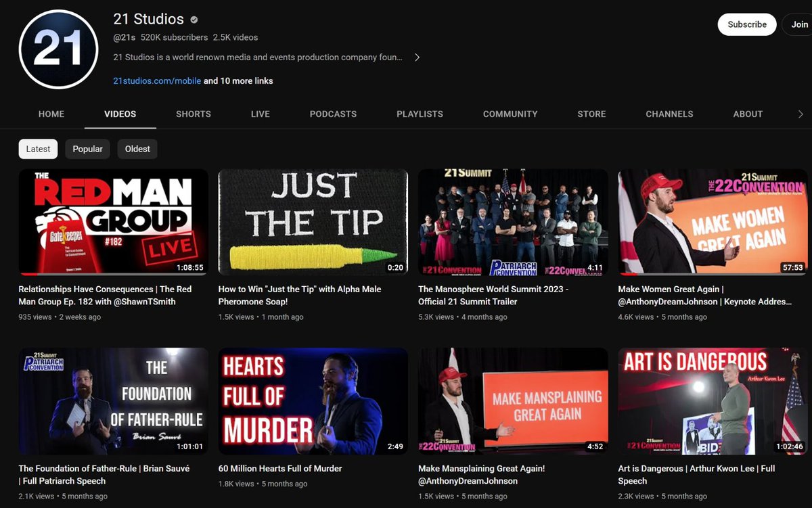The height and width of the screenshot is (508, 812).
Task: Subscribe to 21 Studios channel
Action: pos(747,24)
